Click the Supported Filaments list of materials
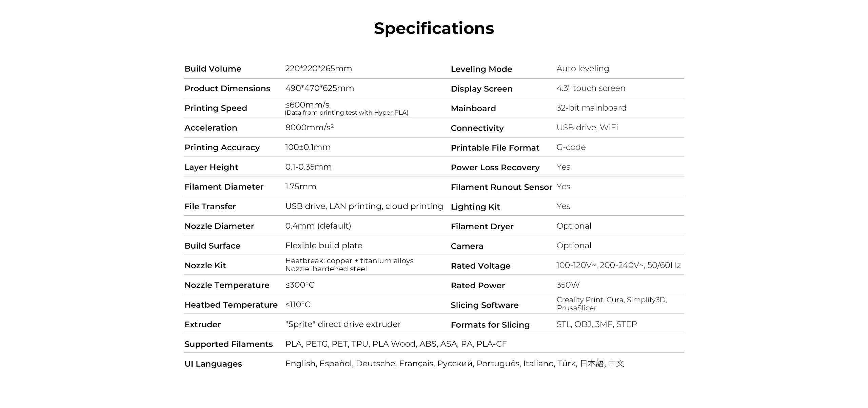Screen dimensions: 868x408 point(396,344)
